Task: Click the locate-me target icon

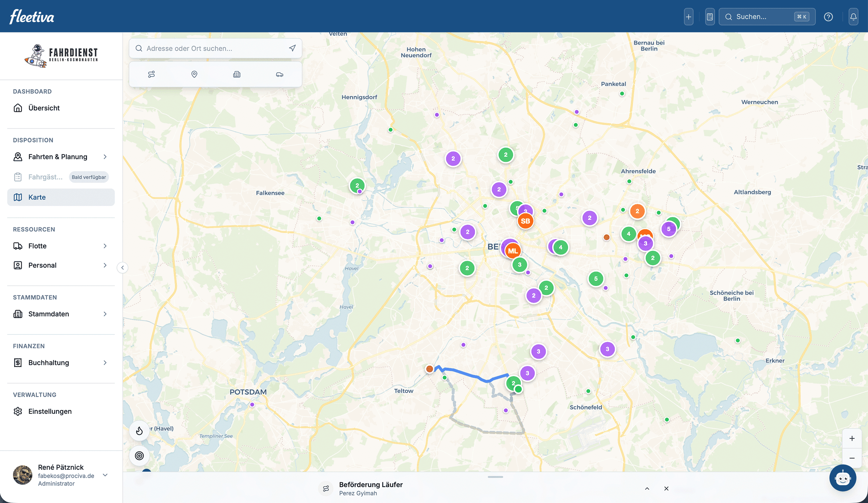Action: [140, 456]
